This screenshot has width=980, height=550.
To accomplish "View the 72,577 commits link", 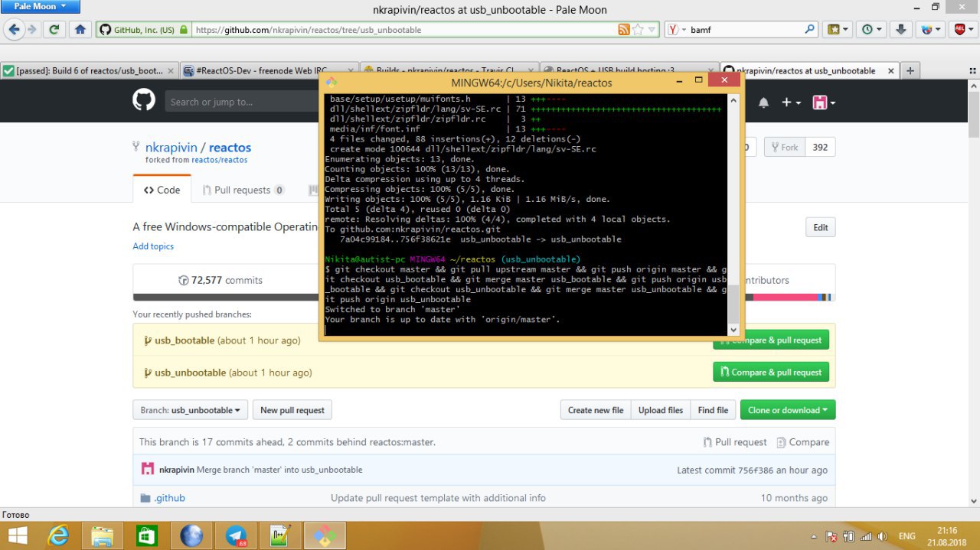I will coord(220,280).
